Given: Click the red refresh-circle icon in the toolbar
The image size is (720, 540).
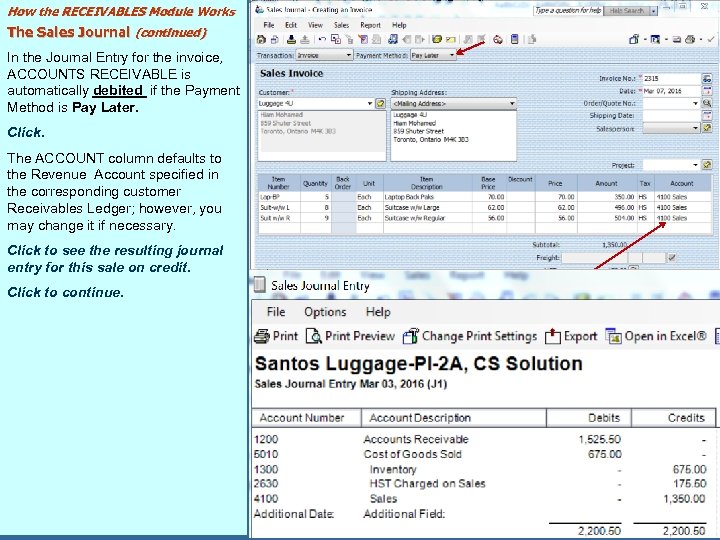Looking at the screenshot, I should tap(498, 39).
